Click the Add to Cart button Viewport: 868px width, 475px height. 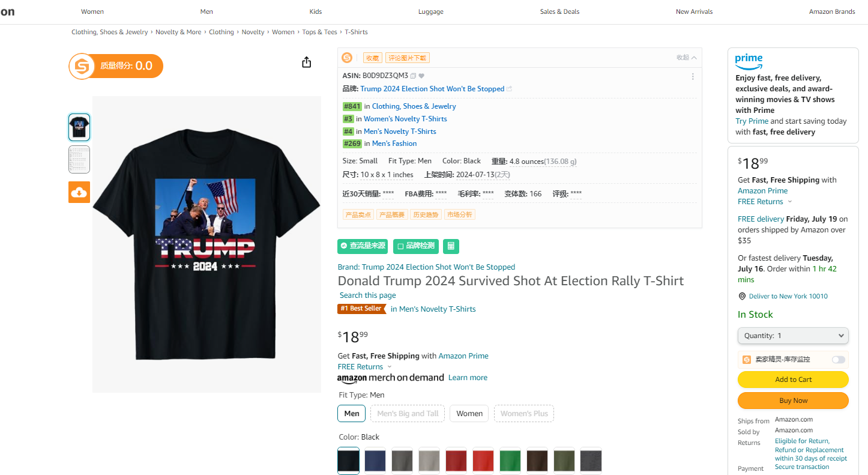[x=793, y=380]
